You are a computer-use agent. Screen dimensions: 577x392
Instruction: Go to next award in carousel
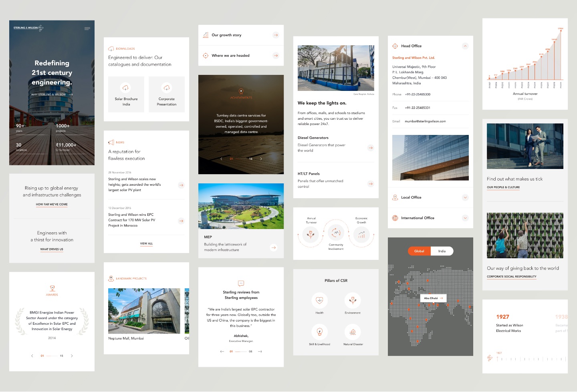pyautogui.click(x=72, y=356)
